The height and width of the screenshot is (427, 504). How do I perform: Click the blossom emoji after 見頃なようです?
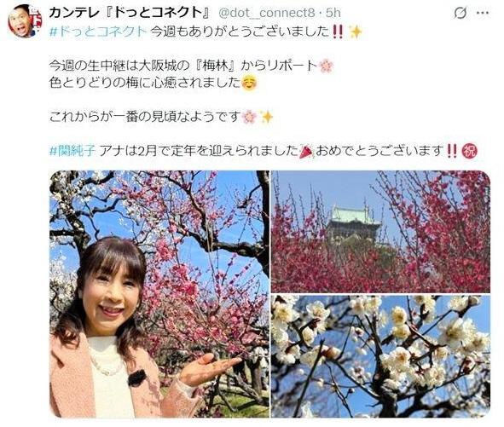point(249,117)
